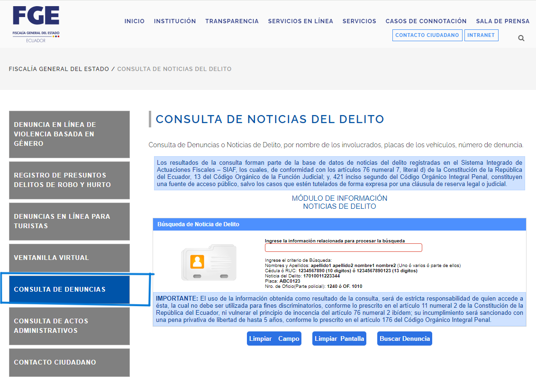Screen dimensions: 536x392
Task: Open the search magnifier icon
Action: [x=521, y=38]
